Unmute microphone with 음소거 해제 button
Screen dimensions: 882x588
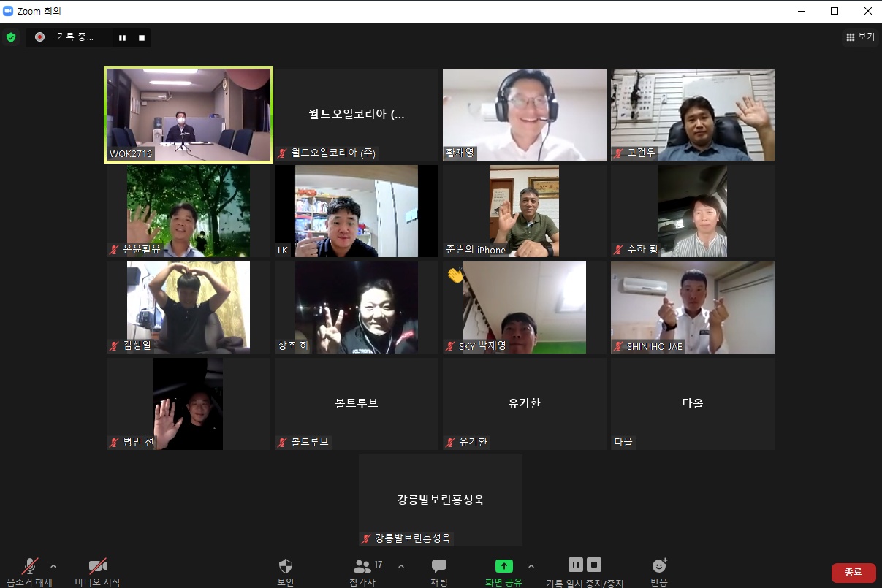[30, 572]
